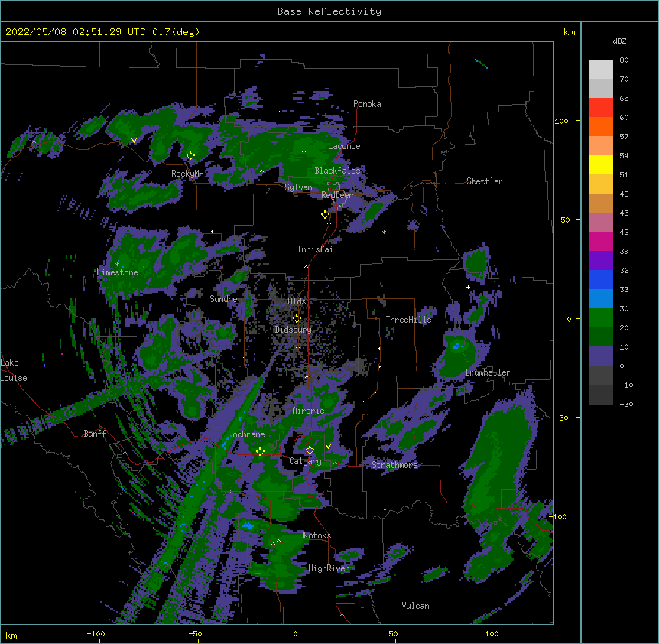Click the Base_Reflectivity title text
This screenshot has width=659, height=644.
[x=329, y=11]
